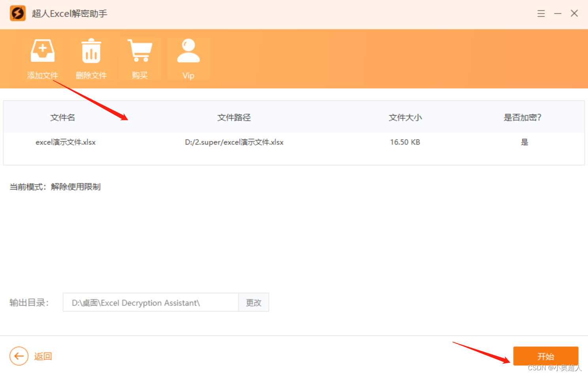
Task: Open the hamburger menu icon
Action: (x=541, y=13)
